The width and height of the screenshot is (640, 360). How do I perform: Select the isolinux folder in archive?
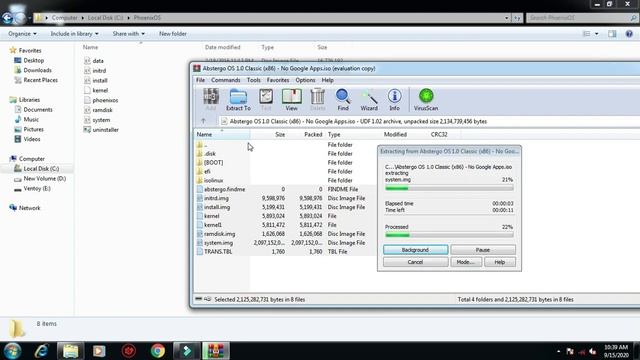(x=213, y=180)
